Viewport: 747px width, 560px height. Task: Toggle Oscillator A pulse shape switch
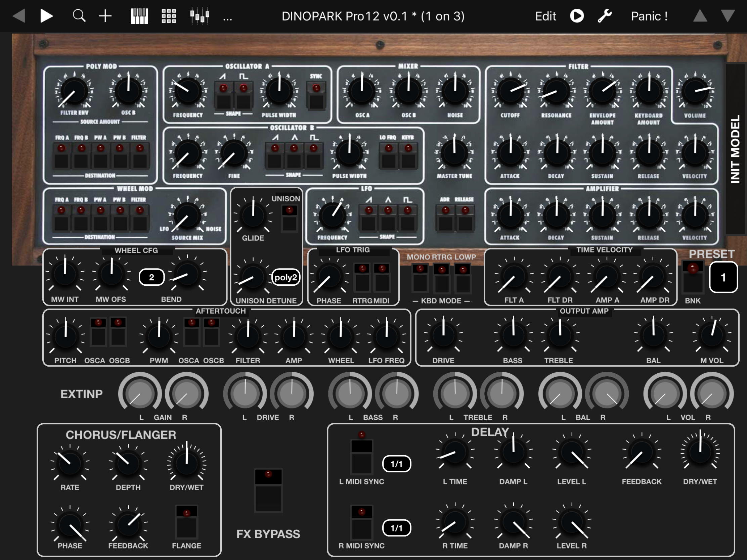(244, 96)
